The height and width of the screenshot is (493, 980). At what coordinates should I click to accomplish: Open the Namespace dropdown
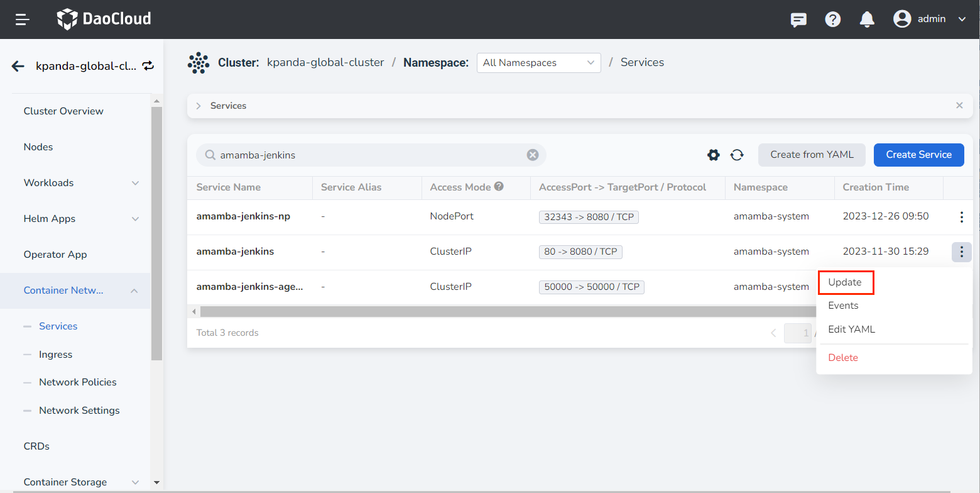tap(538, 63)
